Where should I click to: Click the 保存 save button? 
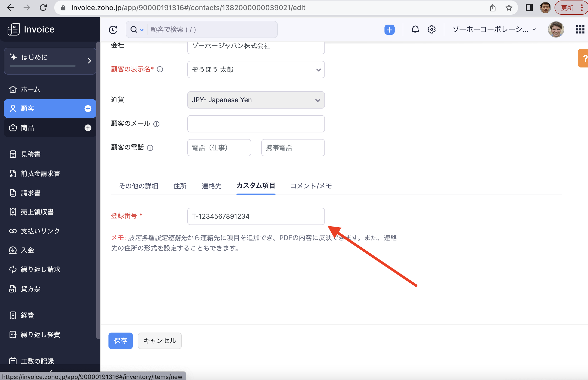[120, 341]
